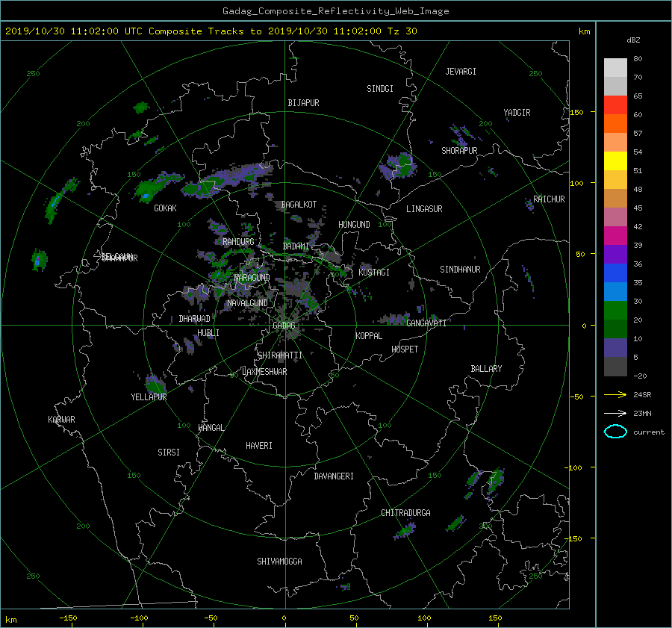
Task: Click the KUSTAGI city label
Action: 374,273
